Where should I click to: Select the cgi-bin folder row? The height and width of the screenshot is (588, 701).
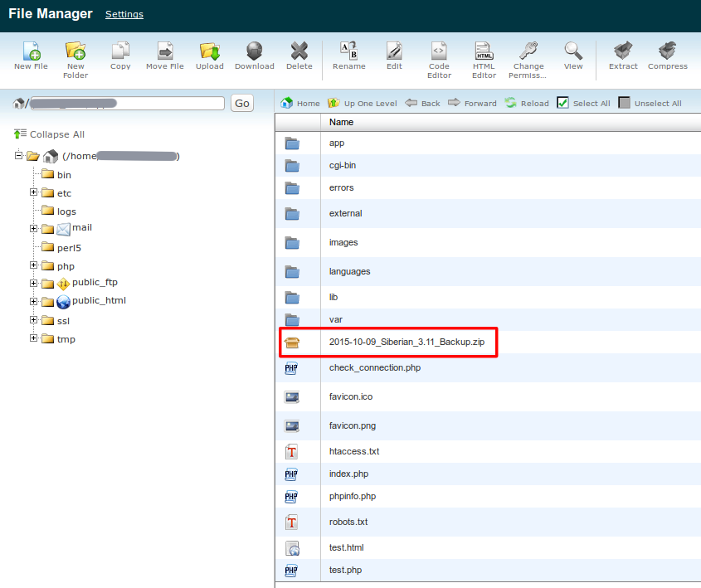(488, 165)
